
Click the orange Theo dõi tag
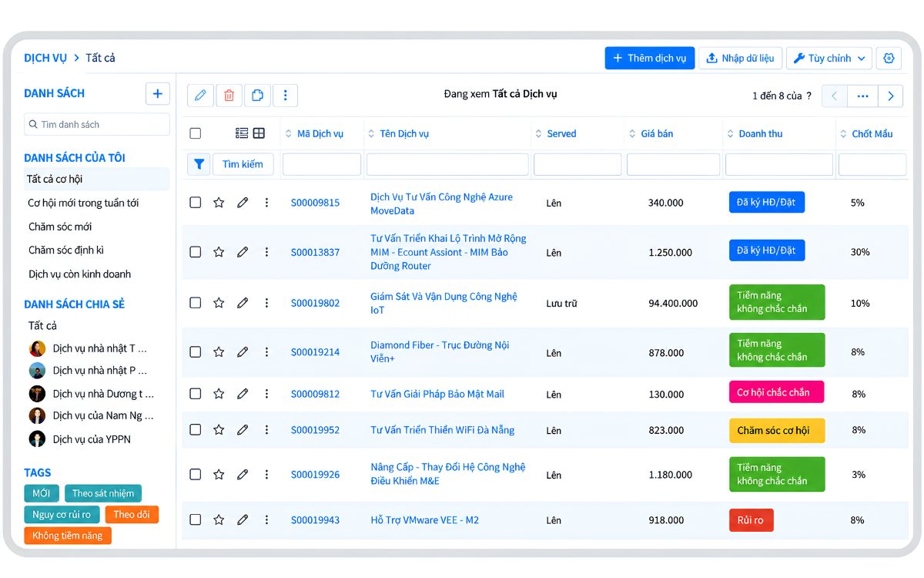132,514
